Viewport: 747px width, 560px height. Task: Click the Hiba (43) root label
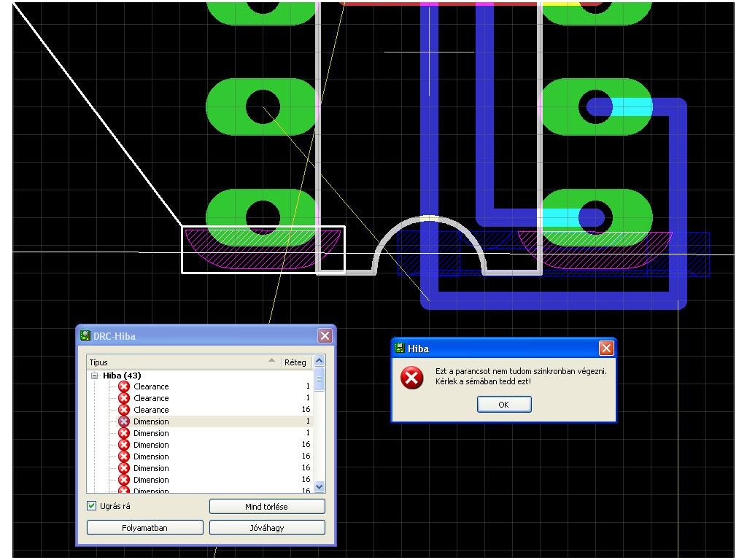[x=122, y=376]
